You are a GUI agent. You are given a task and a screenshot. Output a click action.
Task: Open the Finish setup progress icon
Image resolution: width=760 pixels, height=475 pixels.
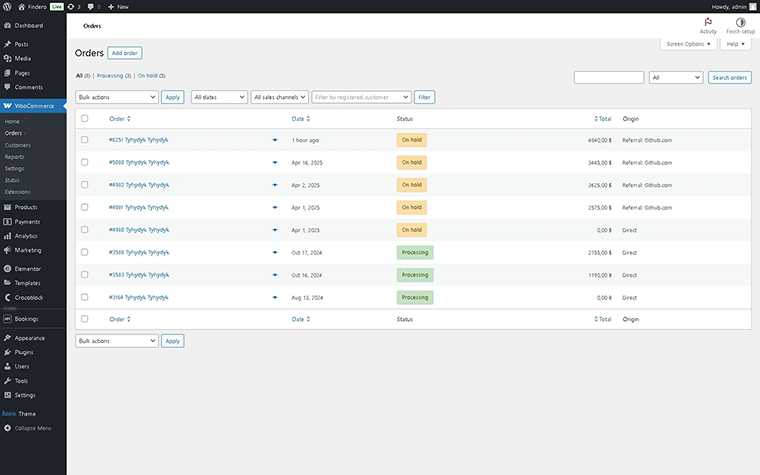[x=740, y=26]
